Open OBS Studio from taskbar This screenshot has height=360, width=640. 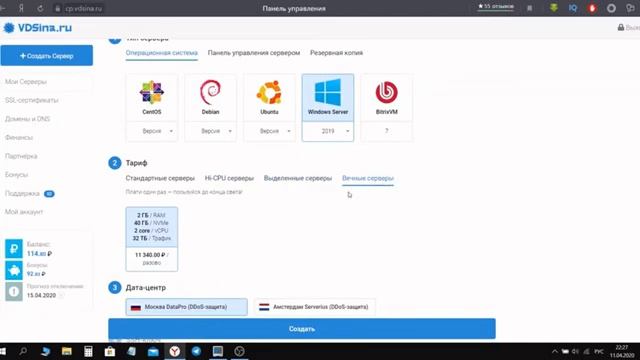(x=240, y=351)
